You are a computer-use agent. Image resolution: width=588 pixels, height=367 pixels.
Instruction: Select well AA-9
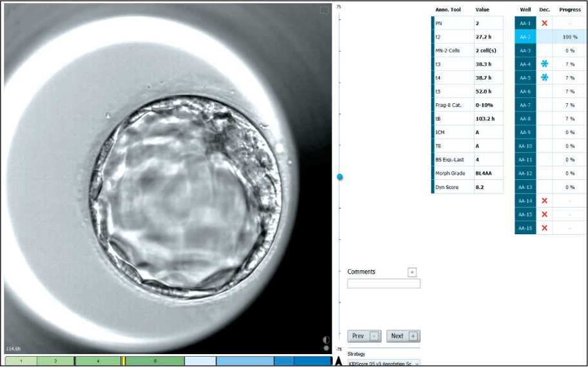[525, 132]
